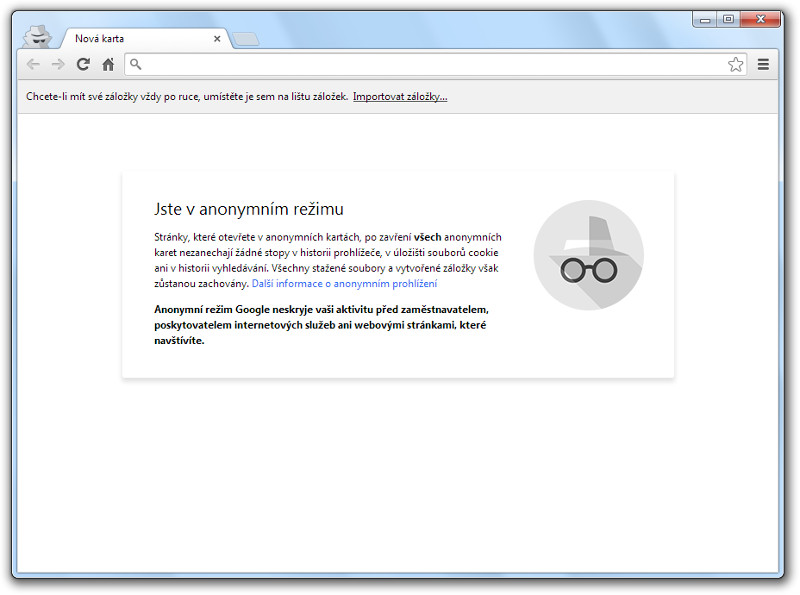This screenshot has width=800, height=595.
Task: Open the Importovat záložky link
Action: pyautogui.click(x=400, y=96)
